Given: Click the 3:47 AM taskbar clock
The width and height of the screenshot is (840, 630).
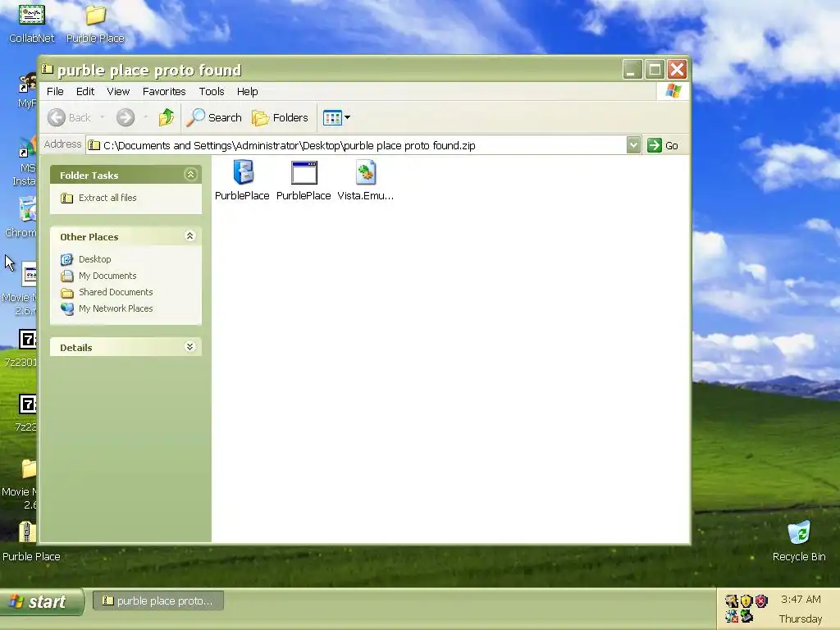Looking at the screenshot, I should point(801,600).
